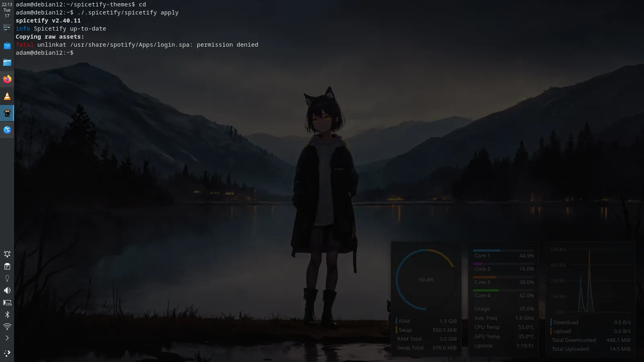
Task: Click the "Core 1" row label
Action: pos(482,255)
